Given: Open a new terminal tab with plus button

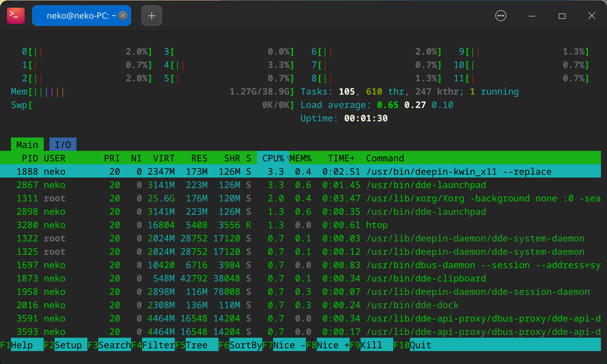Looking at the screenshot, I should coord(152,16).
